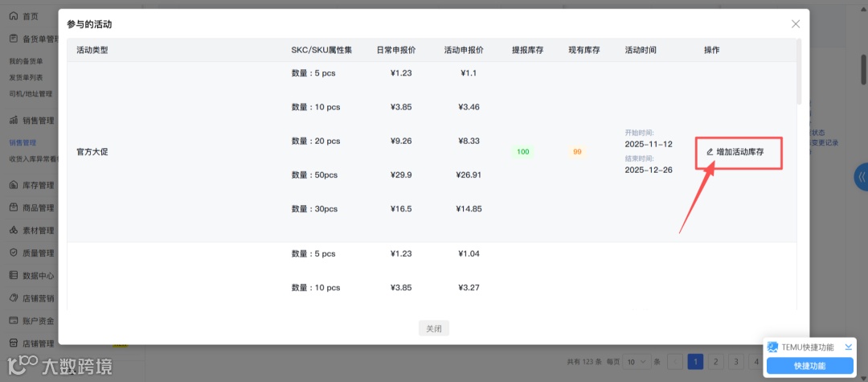Screen dimensions: 868x382
Task: Click the 账户资金 sidebar icon
Action: [14, 321]
